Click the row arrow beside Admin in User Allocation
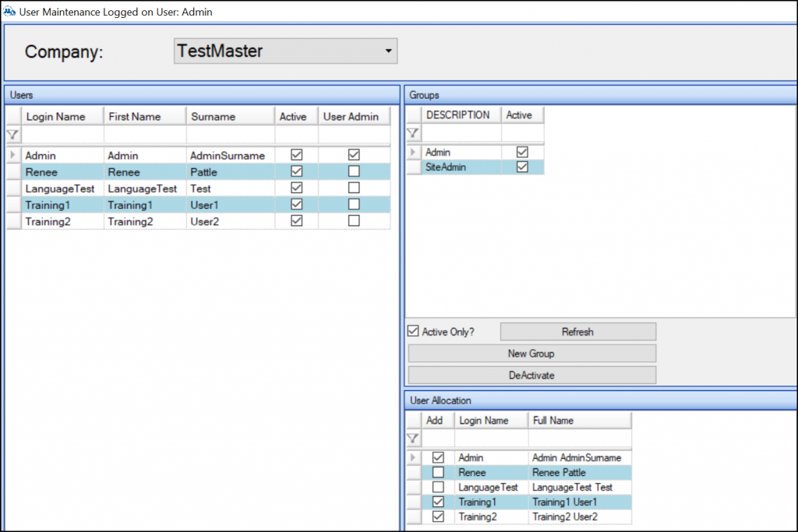 (413, 457)
